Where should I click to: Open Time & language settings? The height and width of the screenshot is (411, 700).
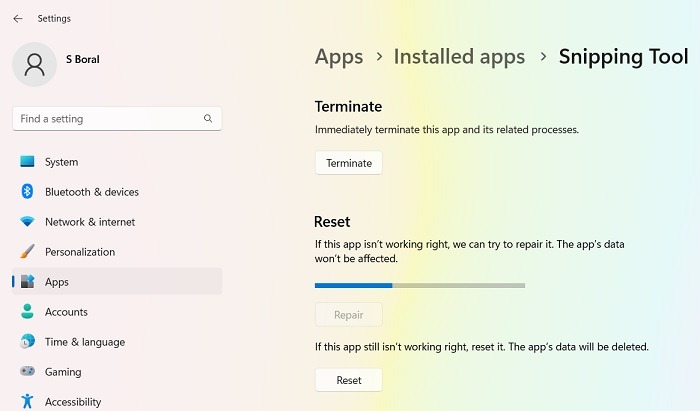click(117, 341)
